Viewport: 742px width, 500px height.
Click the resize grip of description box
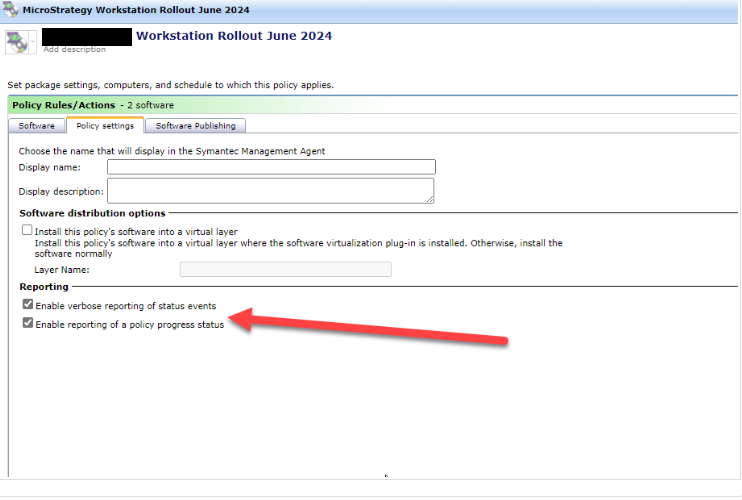point(430,200)
